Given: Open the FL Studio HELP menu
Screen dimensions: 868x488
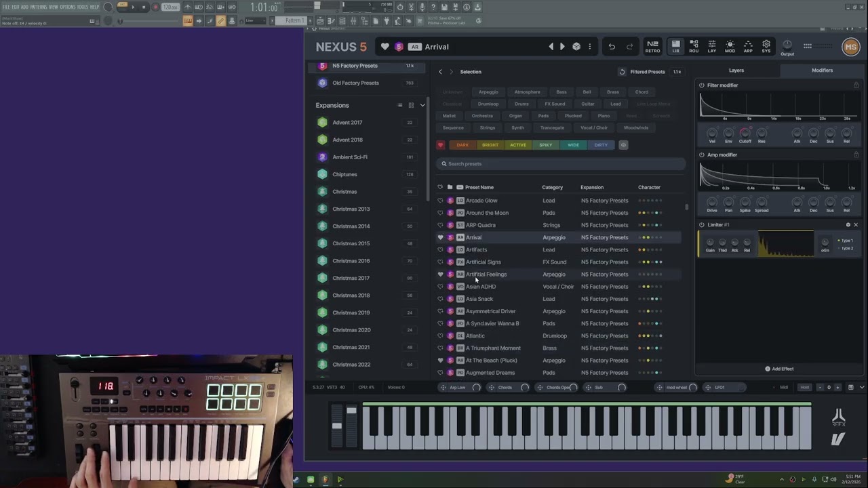Looking at the screenshot, I should [95, 7].
